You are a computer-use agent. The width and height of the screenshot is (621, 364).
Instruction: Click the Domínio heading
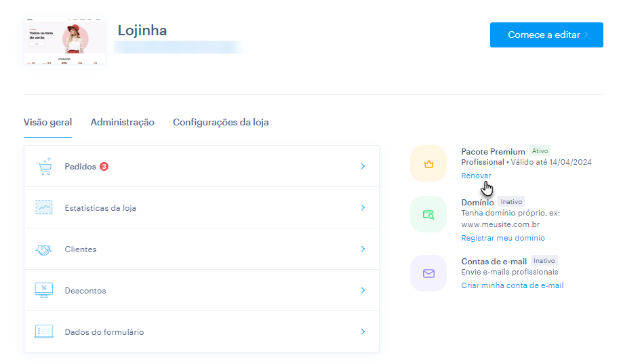[478, 203]
